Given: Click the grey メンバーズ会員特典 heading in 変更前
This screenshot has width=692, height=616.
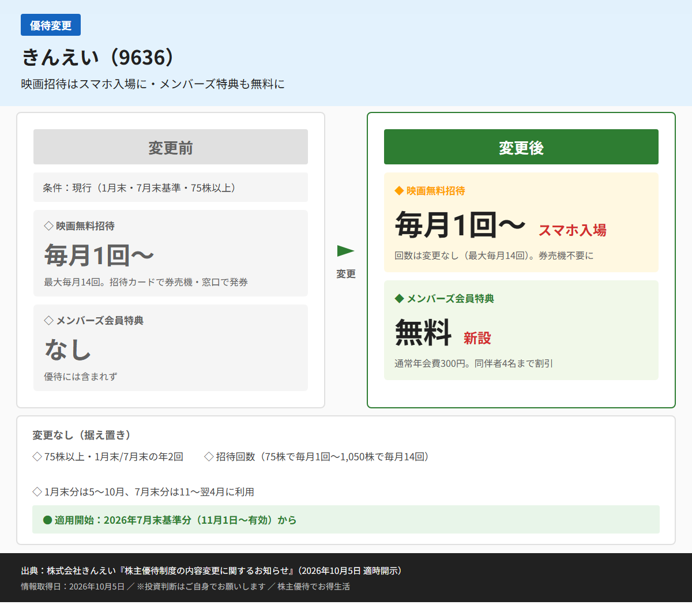Looking at the screenshot, I should pyautogui.click(x=100, y=321).
